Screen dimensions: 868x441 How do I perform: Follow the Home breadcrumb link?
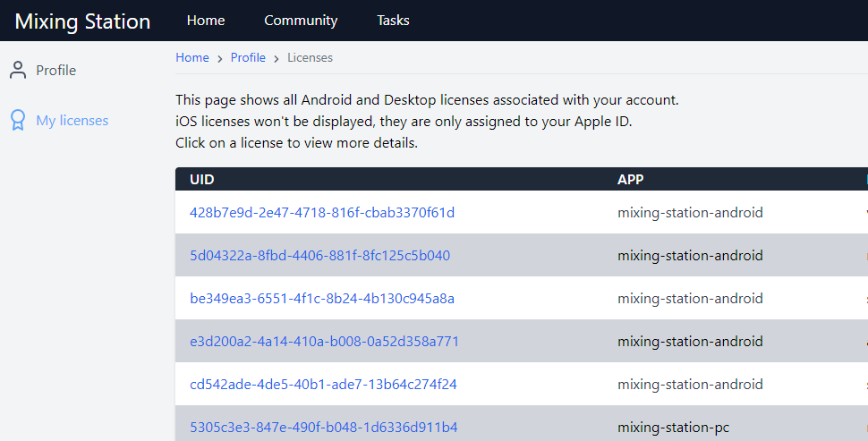pyautogui.click(x=192, y=57)
